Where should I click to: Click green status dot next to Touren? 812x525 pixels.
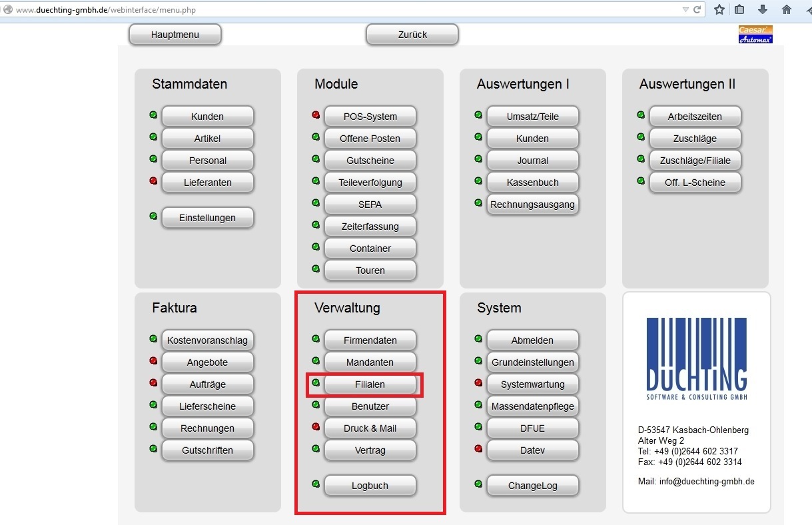(x=316, y=268)
